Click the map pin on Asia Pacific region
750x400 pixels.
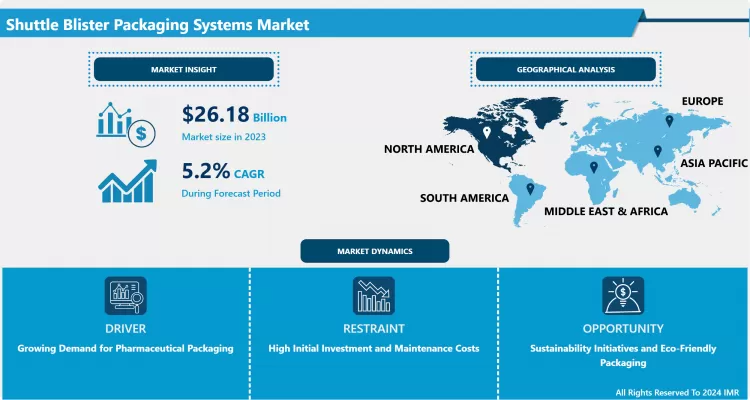tap(657, 152)
